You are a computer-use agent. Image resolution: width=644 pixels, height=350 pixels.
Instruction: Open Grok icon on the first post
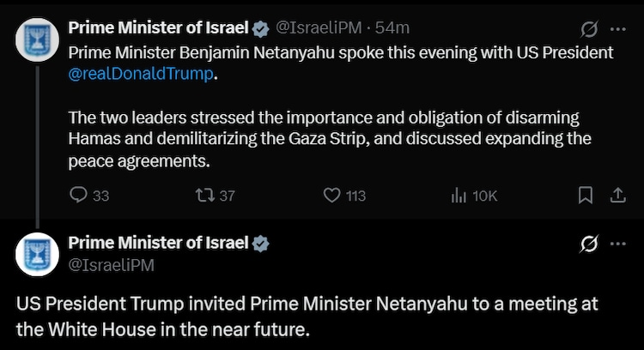coord(589,29)
